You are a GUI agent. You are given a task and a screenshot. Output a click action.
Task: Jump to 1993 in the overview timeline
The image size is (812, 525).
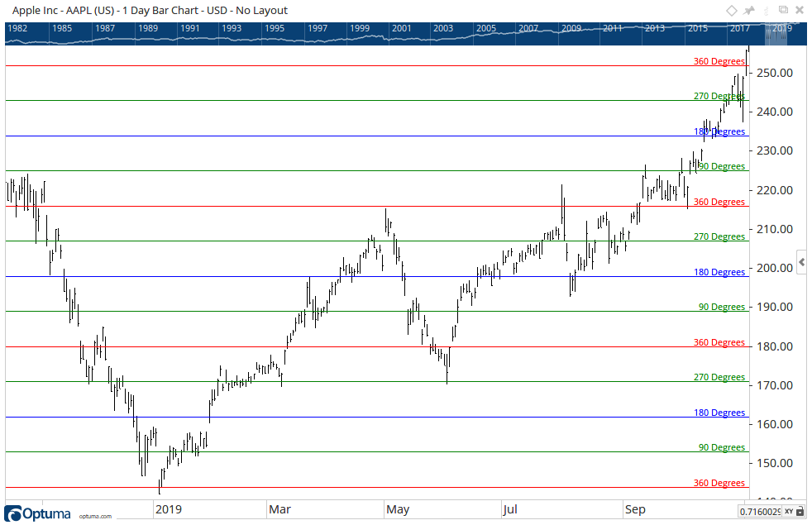click(232, 28)
